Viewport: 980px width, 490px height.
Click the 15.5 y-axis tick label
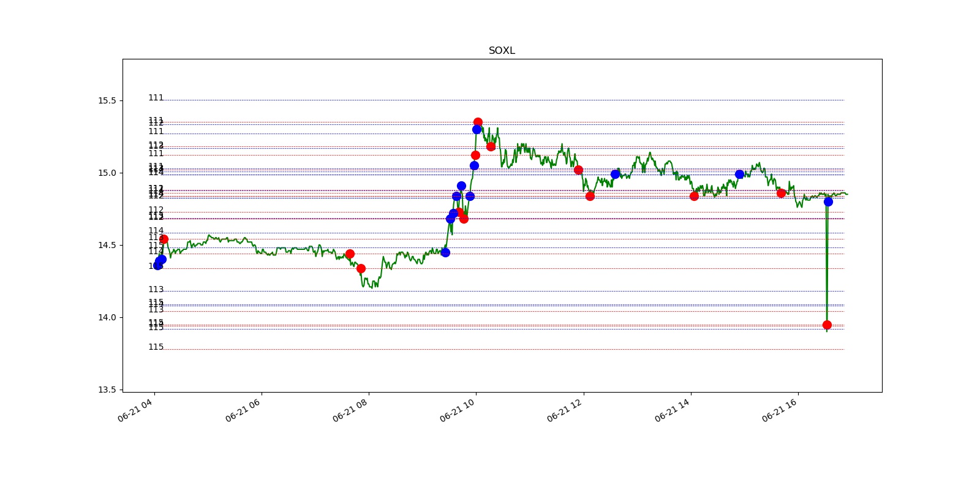(x=107, y=100)
